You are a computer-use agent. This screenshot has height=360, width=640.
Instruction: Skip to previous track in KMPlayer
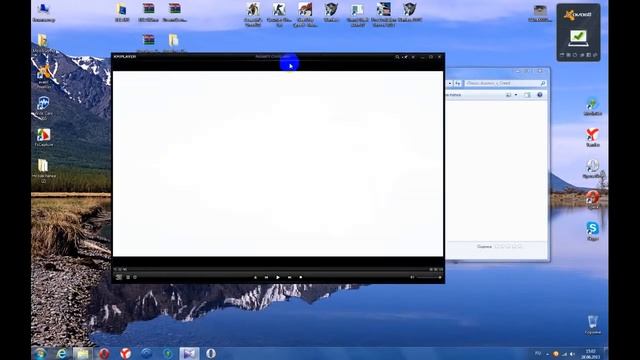click(x=267, y=277)
